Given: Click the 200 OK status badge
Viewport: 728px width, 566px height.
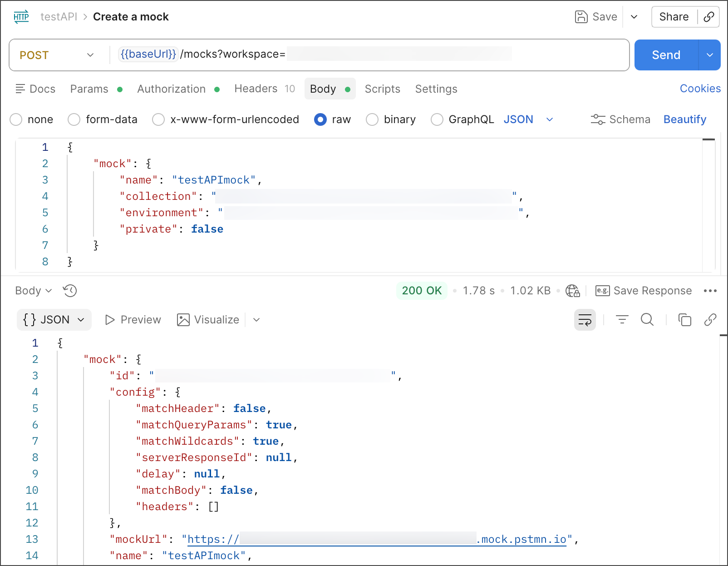Looking at the screenshot, I should pos(422,291).
